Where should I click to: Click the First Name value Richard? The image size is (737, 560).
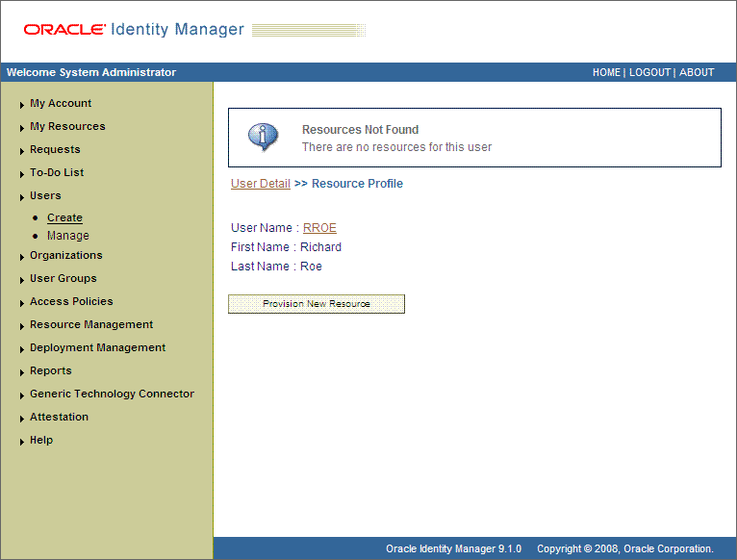(x=320, y=247)
